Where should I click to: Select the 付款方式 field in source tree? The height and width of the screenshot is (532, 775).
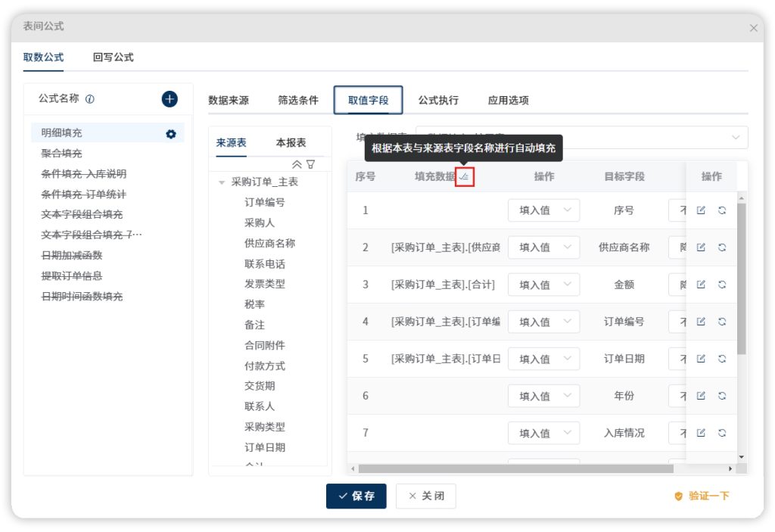(264, 366)
